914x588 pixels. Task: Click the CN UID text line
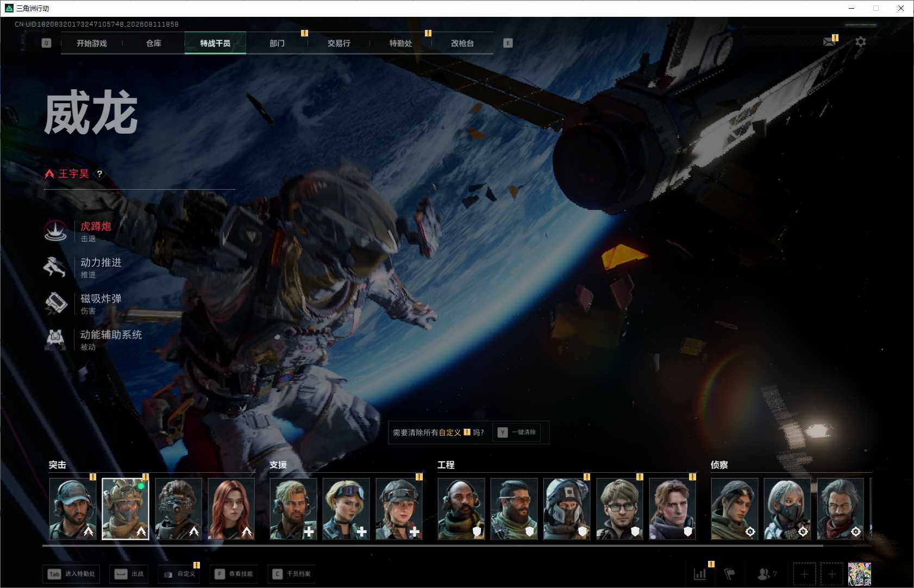(97, 24)
